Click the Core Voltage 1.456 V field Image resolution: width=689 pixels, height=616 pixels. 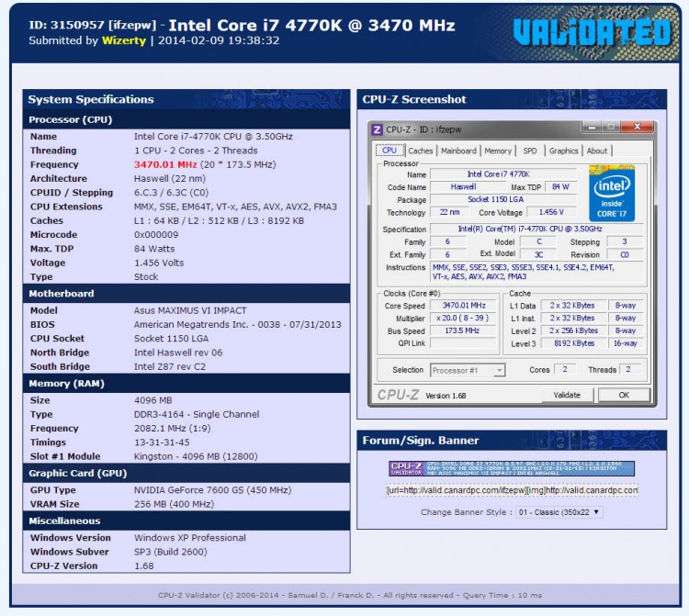click(x=551, y=212)
